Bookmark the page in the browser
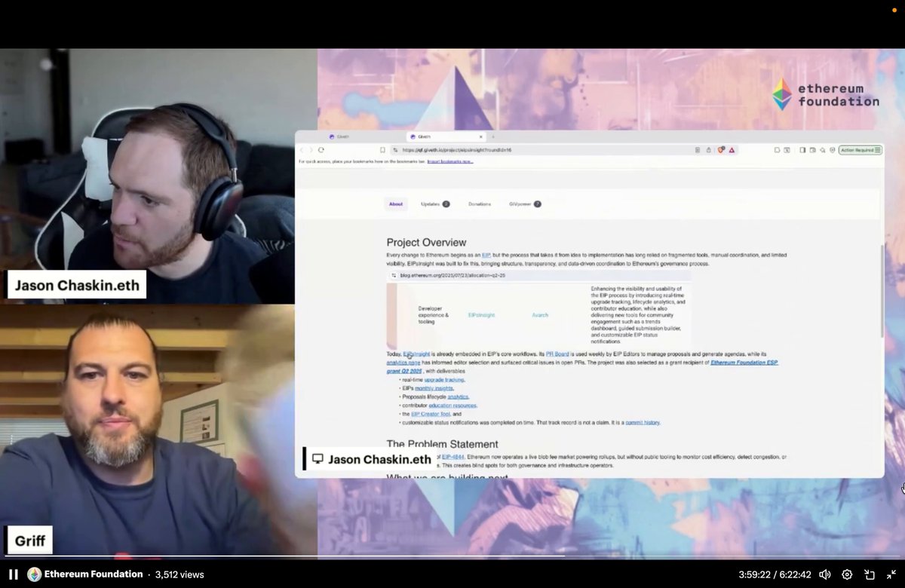 point(382,150)
